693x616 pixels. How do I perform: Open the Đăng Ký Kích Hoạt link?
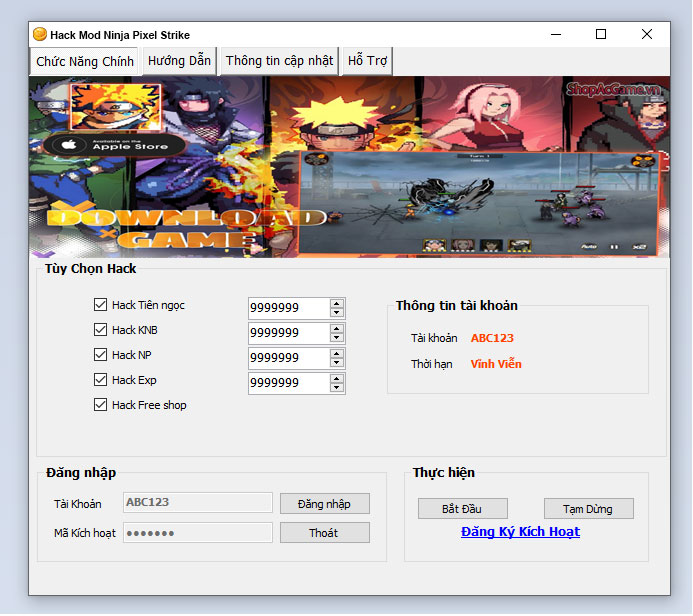pos(520,532)
